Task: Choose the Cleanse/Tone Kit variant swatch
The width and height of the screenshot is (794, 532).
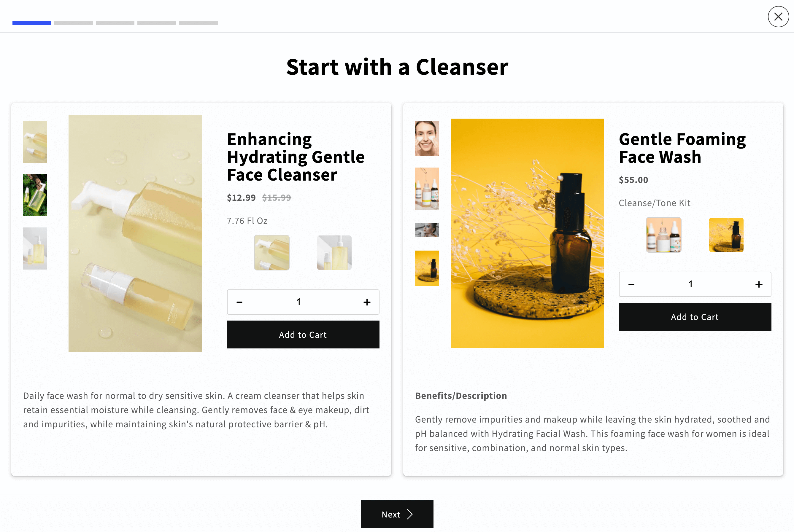Action: click(663, 235)
